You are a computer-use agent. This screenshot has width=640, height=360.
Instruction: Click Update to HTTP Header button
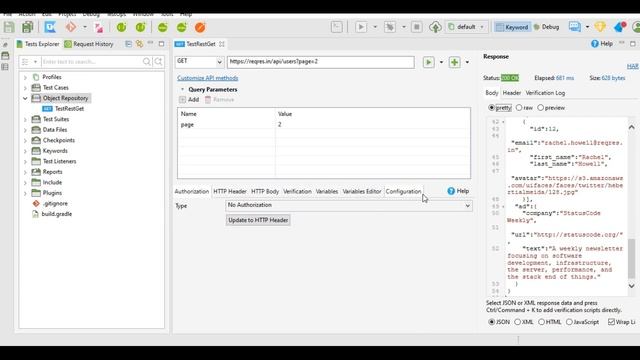pos(258,220)
